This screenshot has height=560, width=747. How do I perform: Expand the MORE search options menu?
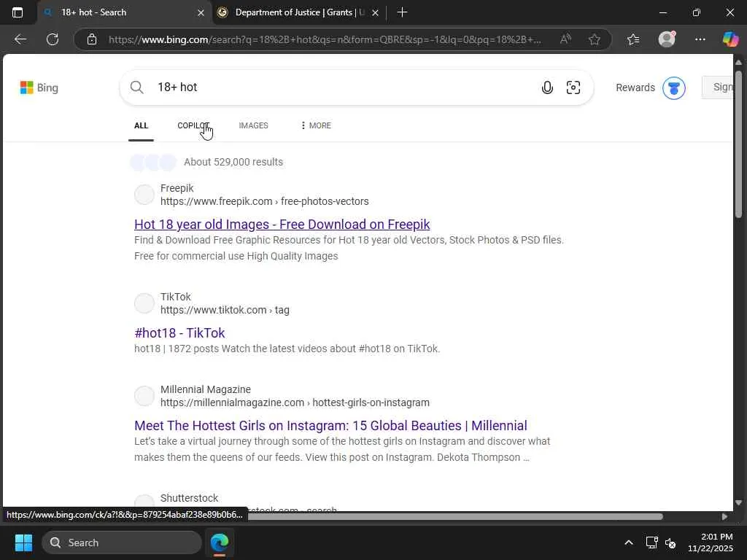pyautogui.click(x=316, y=125)
